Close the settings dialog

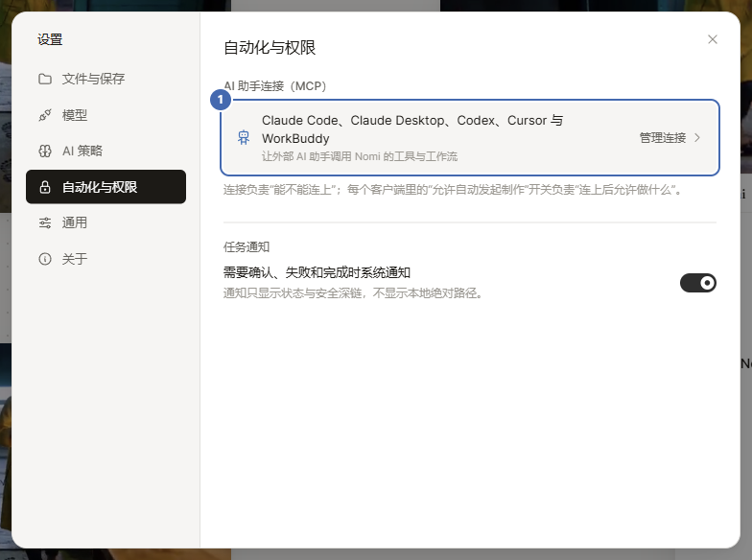[713, 39]
